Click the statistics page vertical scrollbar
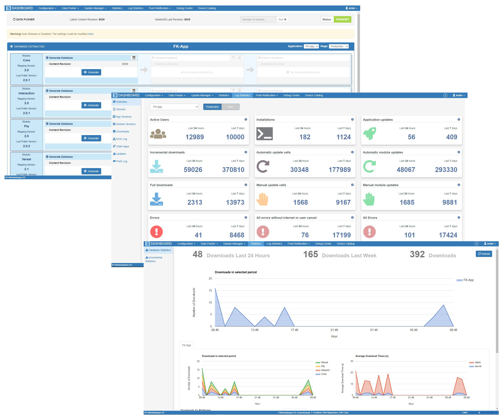The height and width of the screenshot is (420, 504). [x=497, y=300]
